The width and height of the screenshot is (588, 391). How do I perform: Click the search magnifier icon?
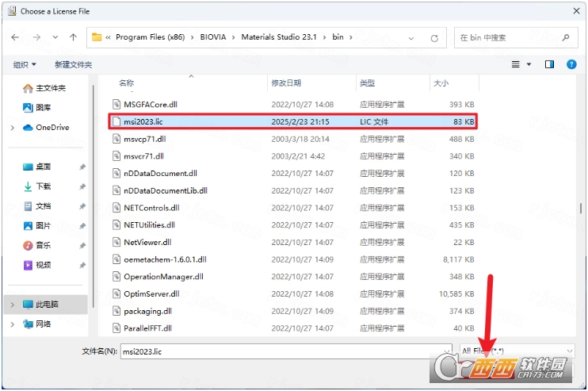coord(566,37)
